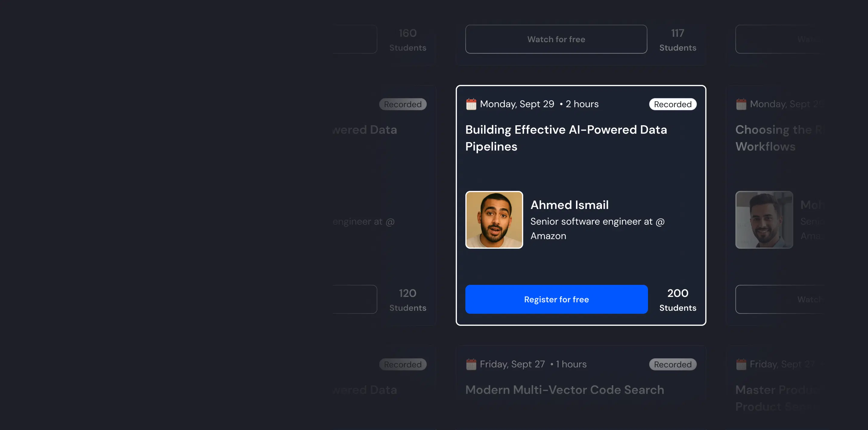
Task: Open the Building Effective AI-Powered Data Pipelines title
Action: [x=566, y=138]
